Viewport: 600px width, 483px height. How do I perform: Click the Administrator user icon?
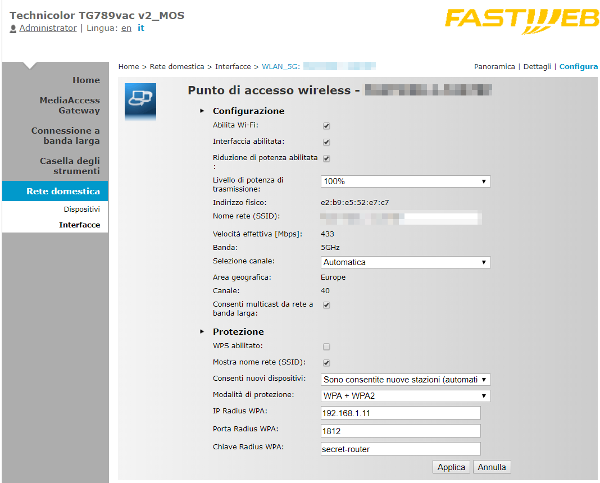pos(12,29)
